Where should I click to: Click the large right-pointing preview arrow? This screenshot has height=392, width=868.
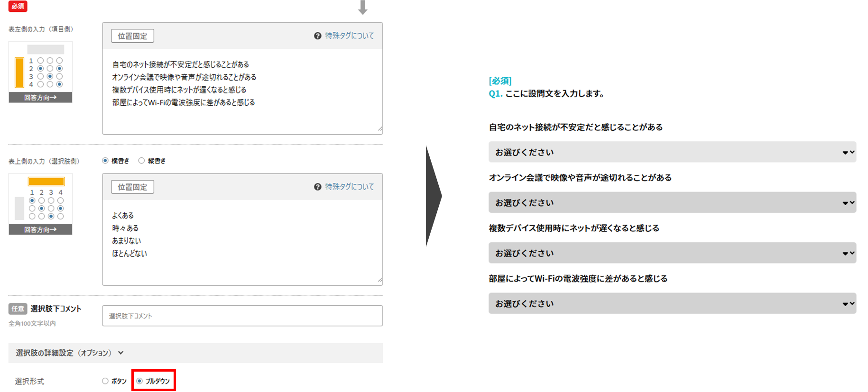pos(433,196)
